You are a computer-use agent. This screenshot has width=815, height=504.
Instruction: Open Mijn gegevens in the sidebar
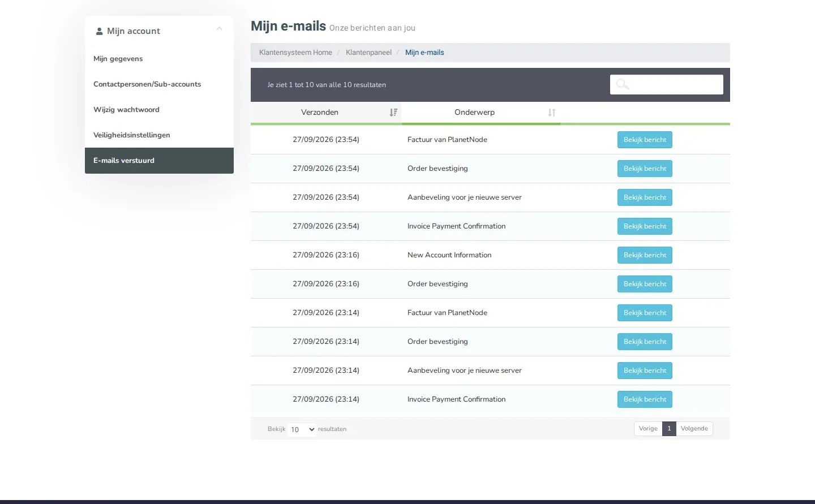118,59
